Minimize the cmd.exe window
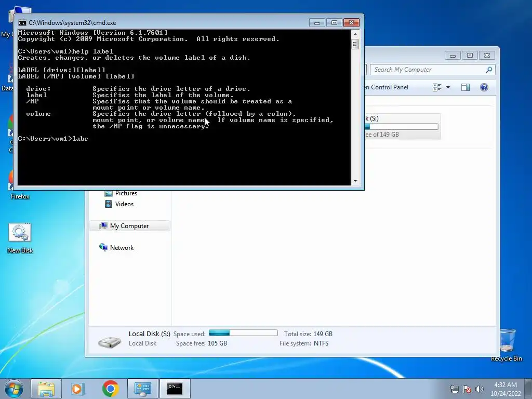 (x=317, y=23)
